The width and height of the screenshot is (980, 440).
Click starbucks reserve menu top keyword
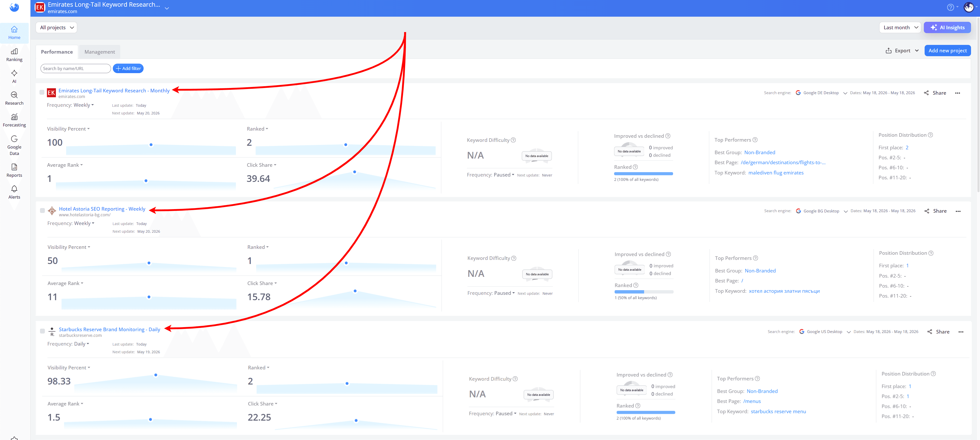coord(778,411)
